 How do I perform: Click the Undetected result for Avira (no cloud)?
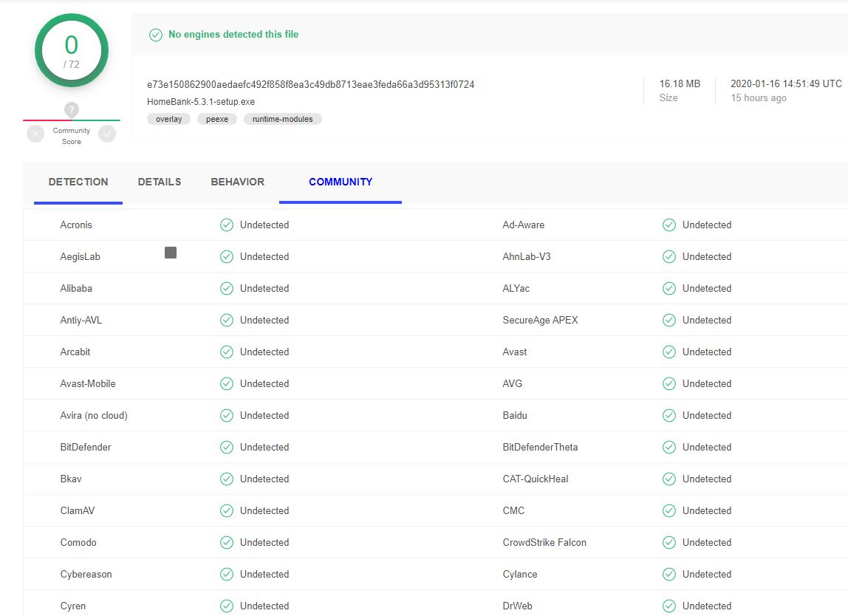coord(264,415)
